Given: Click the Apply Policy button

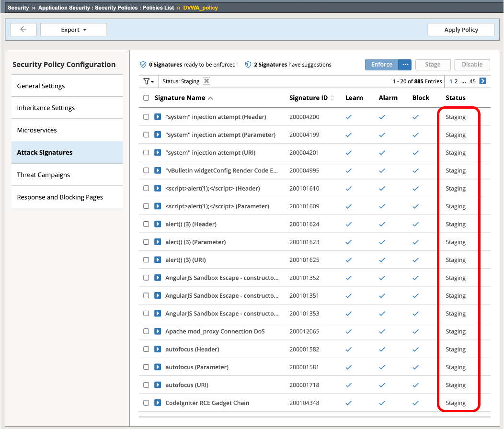Looking at the screenshot, I should pyautogui.click(x=461, y=30).
